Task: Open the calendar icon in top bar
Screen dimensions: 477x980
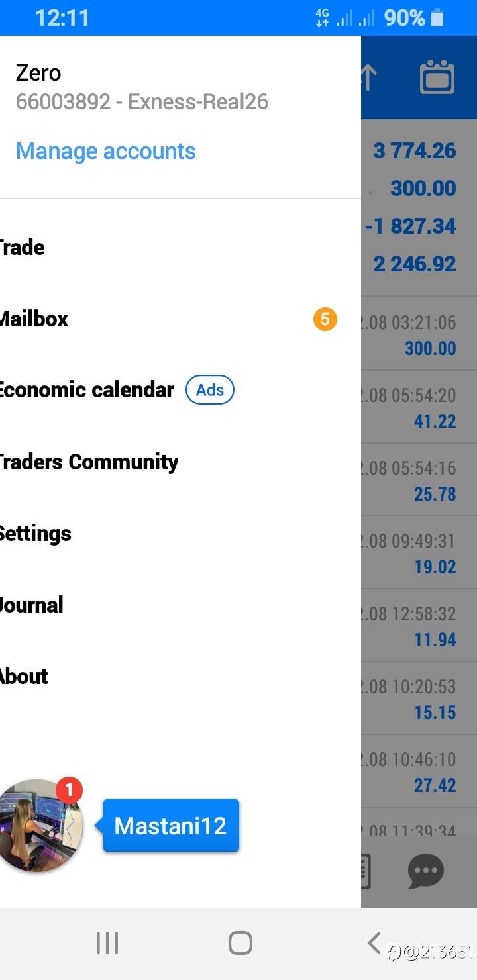Action: pos(437,78)
